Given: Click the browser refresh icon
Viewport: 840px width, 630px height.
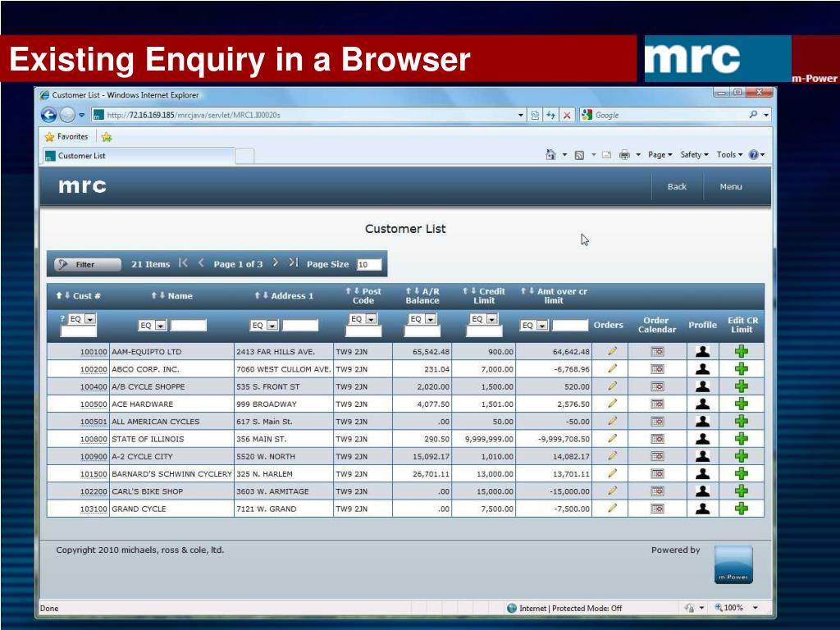Looking at the screenshot, I should [550, 115].
